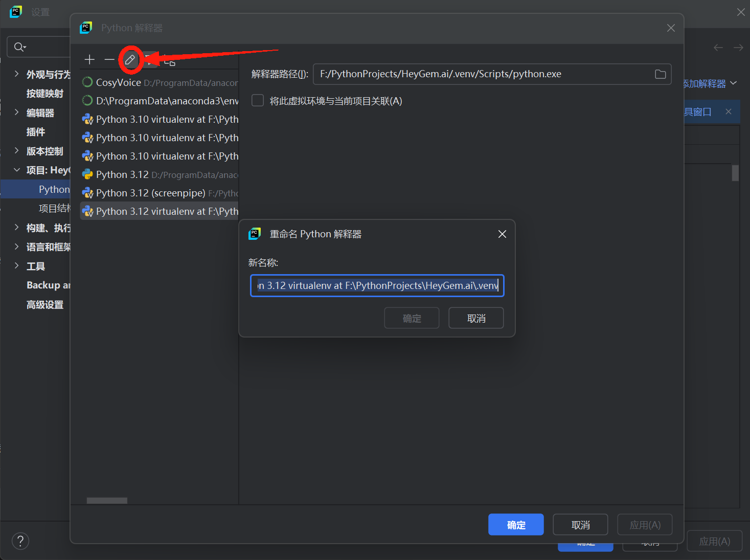
Task: Click 取消 in rename dialog
Action: tap(476, 318)
